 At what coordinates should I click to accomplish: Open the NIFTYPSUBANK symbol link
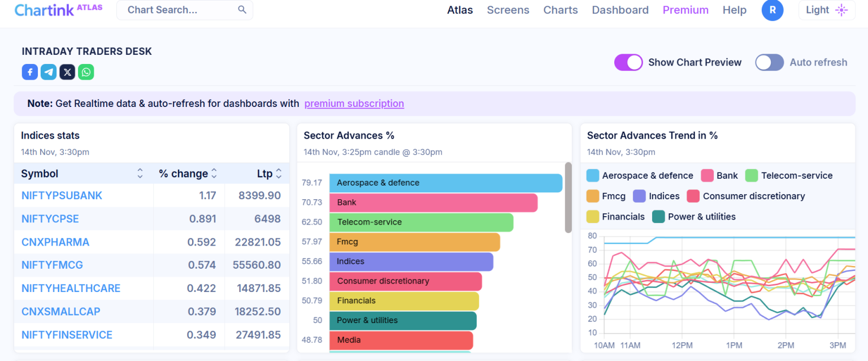[x=62, y=195]
